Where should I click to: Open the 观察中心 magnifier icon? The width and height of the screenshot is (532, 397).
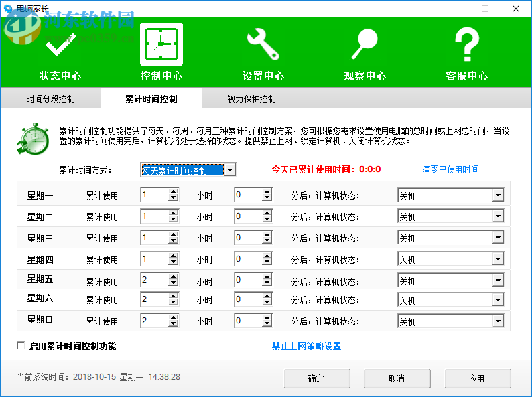364,44
